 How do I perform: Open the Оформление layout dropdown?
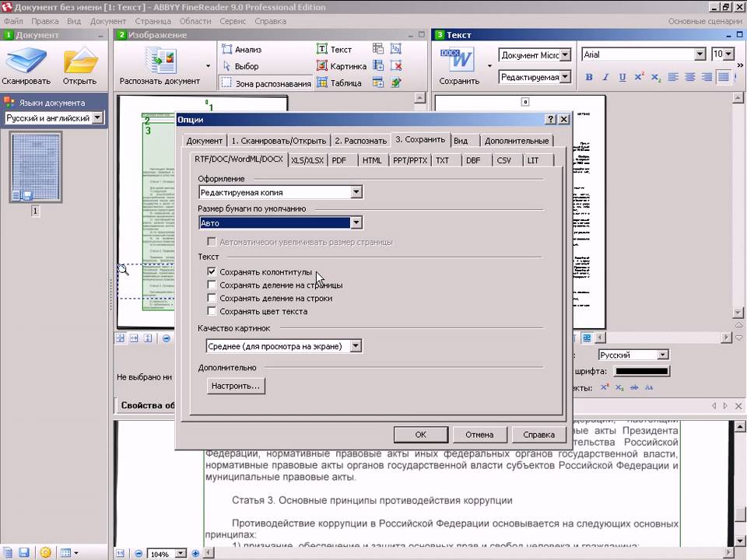pos(356,192)
